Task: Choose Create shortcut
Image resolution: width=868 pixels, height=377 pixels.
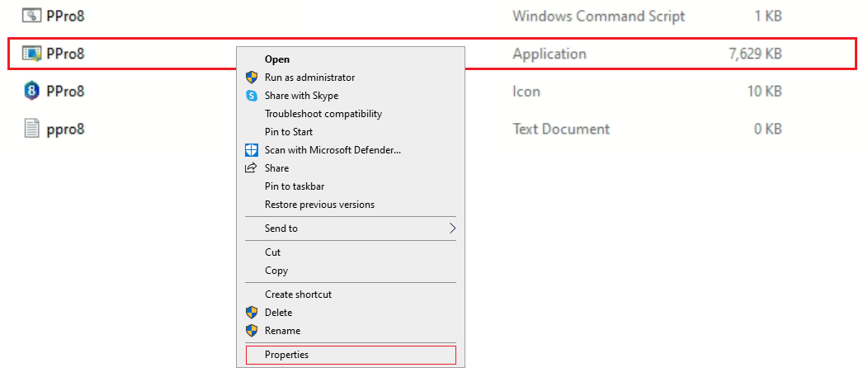Action: click(298, 295)
